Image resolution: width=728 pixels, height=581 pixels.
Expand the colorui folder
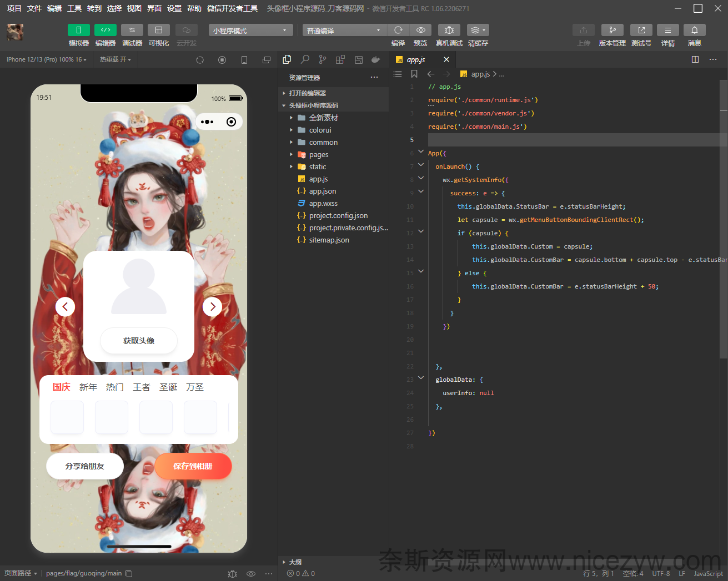333,130
